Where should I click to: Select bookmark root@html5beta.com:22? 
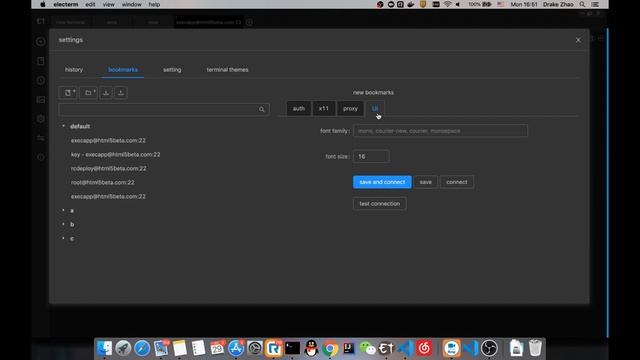(102, 182)
